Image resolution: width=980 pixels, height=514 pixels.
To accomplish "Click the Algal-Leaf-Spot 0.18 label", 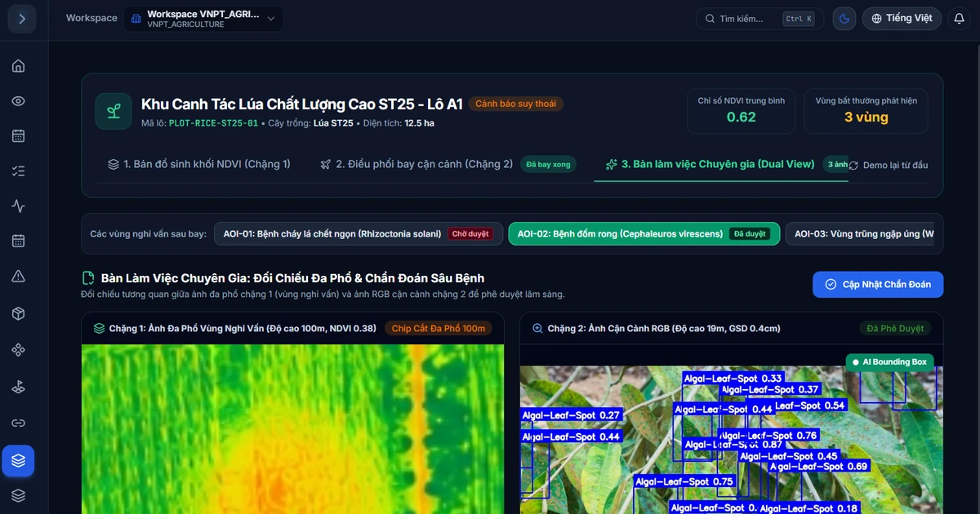I will click(809, 508).
